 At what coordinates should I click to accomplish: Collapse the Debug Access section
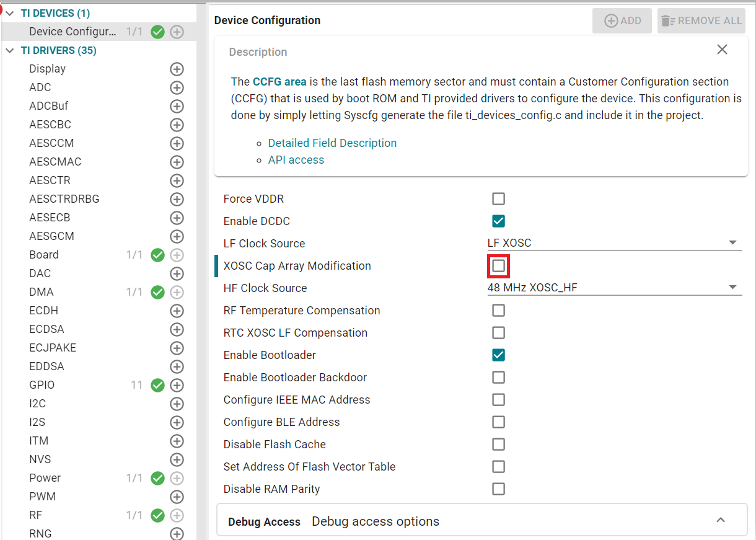click(x=721, y=520)
